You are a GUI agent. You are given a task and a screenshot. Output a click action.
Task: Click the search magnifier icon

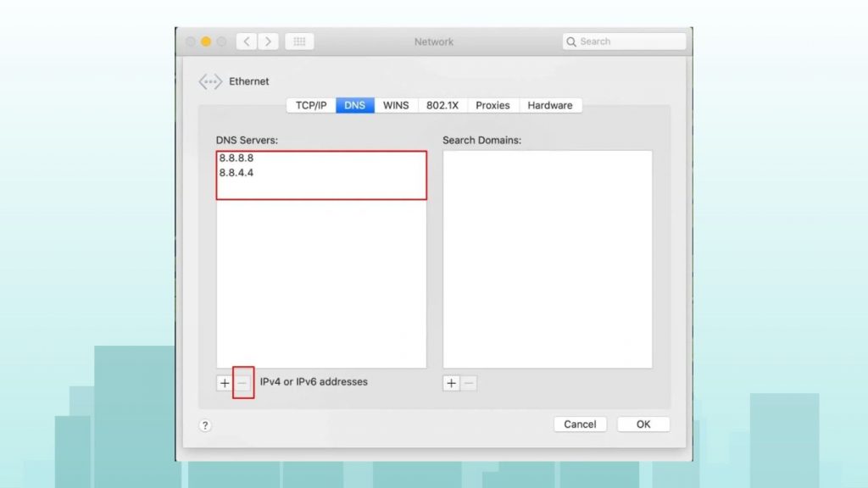[x=573, y=41]
